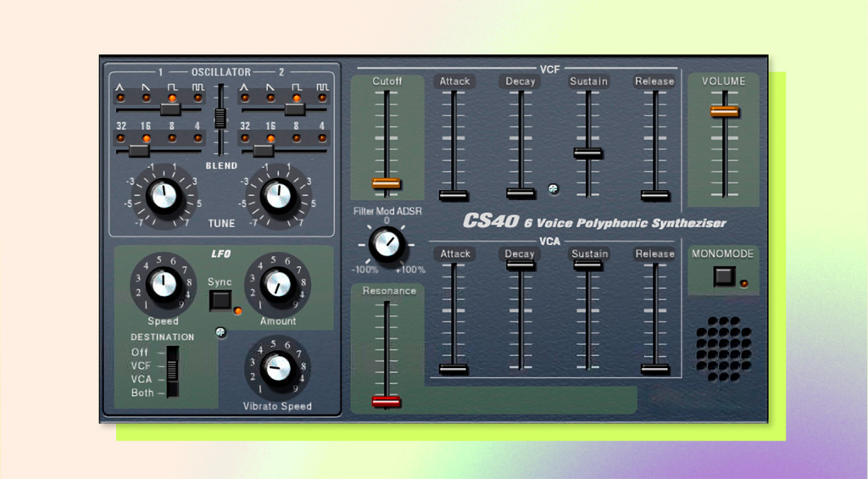This screenshot has height=479, width=868.
Task: Click the orange VOLUME slider handle
Action: click(725, 111)
